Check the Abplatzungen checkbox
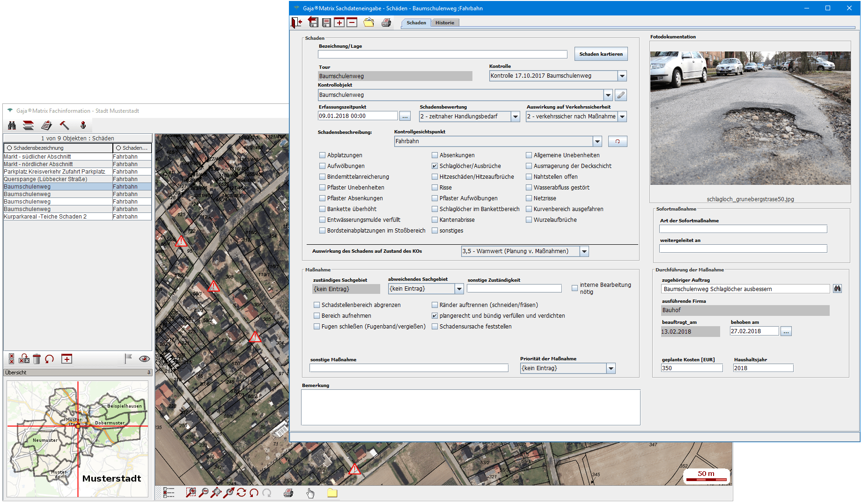Viewport: 862px width, 504px height. (322, 155)
